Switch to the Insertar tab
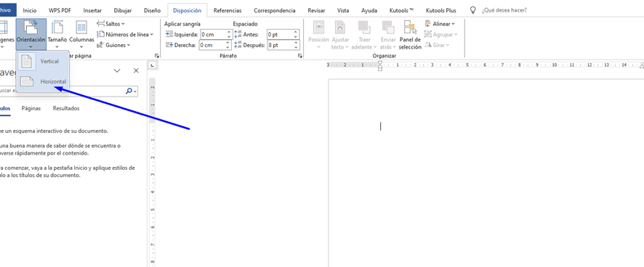This screenshot has width=644, height=267. point(92,10)
